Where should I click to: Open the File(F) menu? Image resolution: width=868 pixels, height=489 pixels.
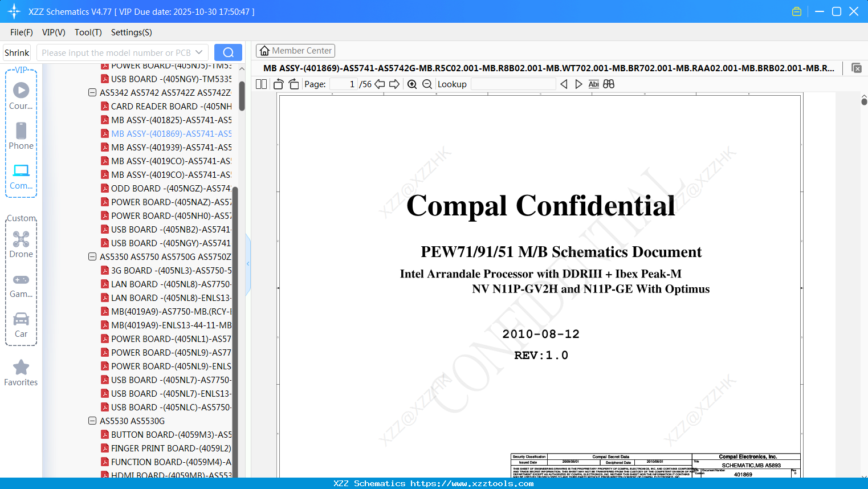click(x=22, y=32)
